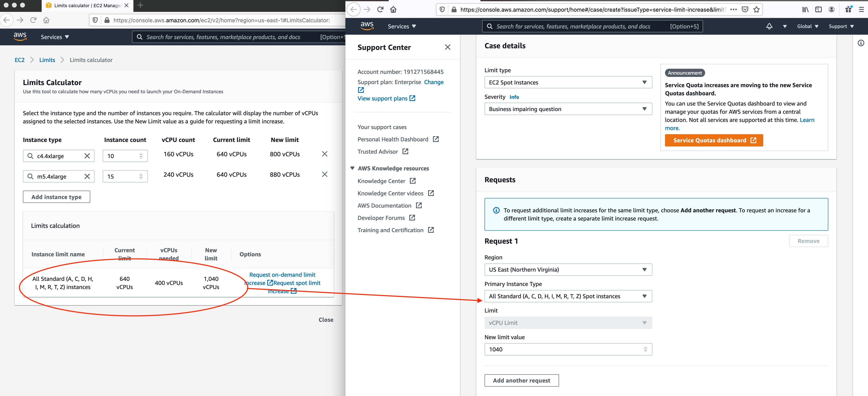Click the m5.4xlarge instance type search field
Screen dimensions: 868x396
[59, 177]
